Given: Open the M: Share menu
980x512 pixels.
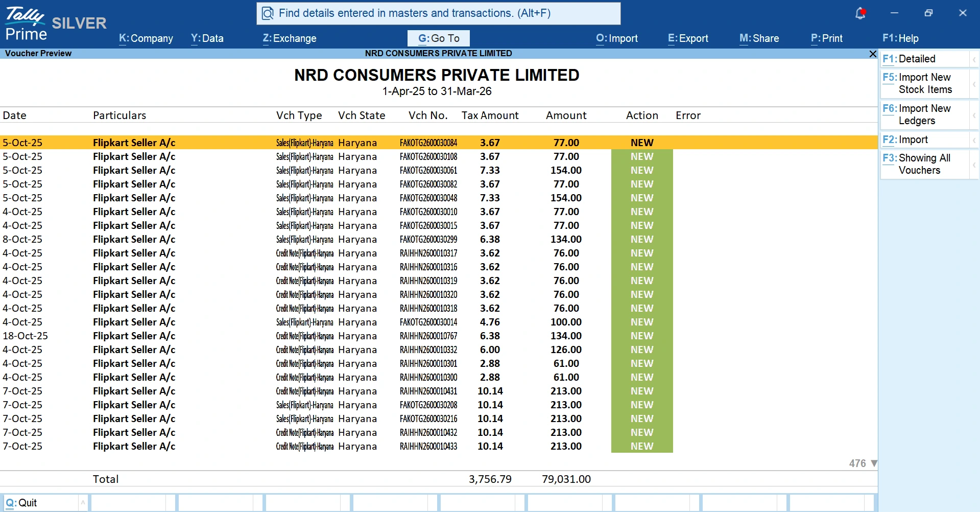Looking at the screenshot, I should coord(759,38).
